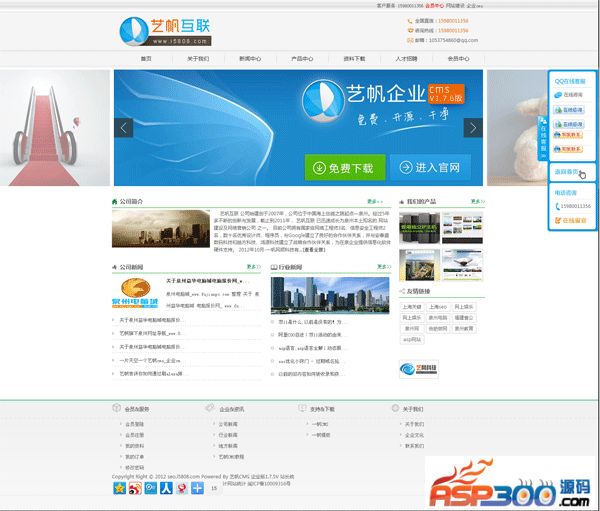600x511 pixels.
Task: Open more share options plus icon
Action: 197,488
